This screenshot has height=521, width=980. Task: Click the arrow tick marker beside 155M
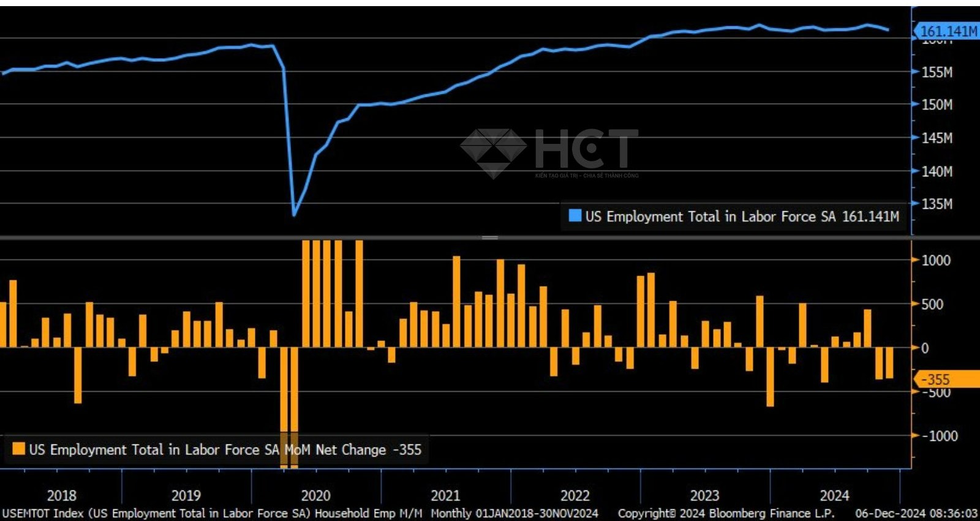[916, 72]
